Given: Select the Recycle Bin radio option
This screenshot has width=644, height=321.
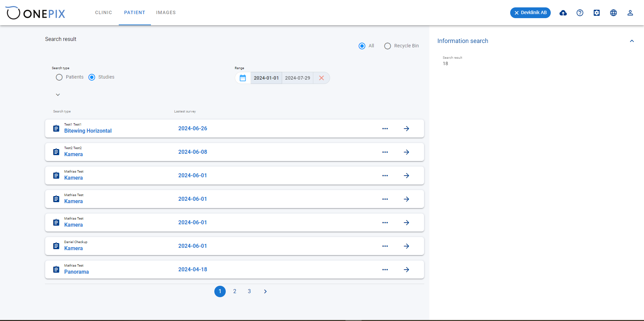Looking at the screenshot, I should (387, 46).
